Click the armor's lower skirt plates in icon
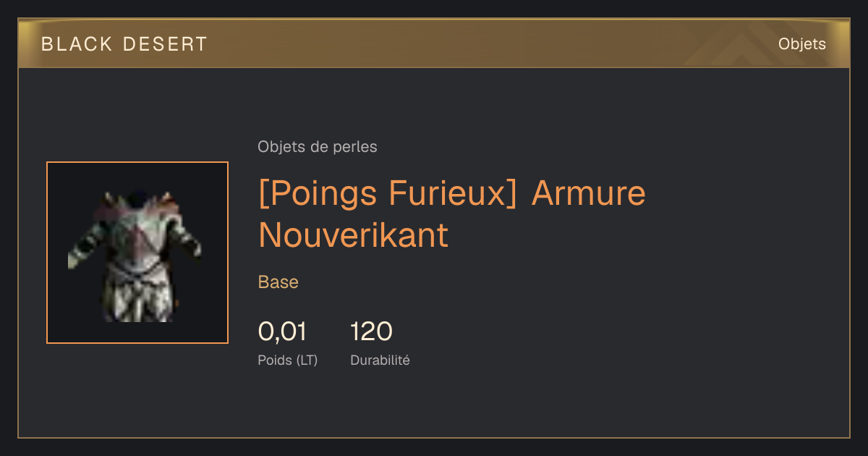This screenshot has height=456, width=868. click(x=139, y=298)
